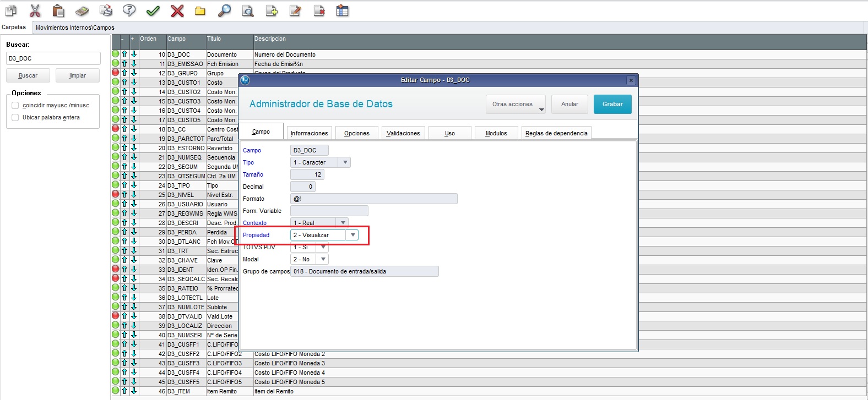Click the printer icon

pyautogui.click(x=106, y=10)
